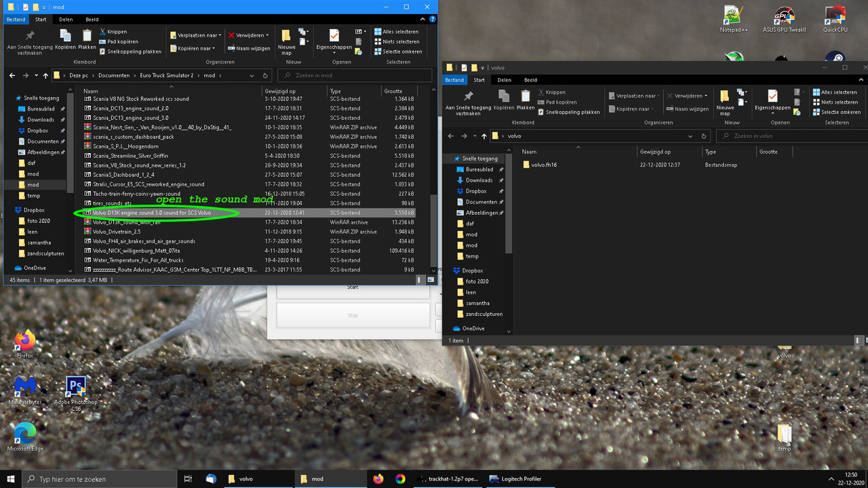Open Firefox desktop shortcut

click(x=25, y=344)
